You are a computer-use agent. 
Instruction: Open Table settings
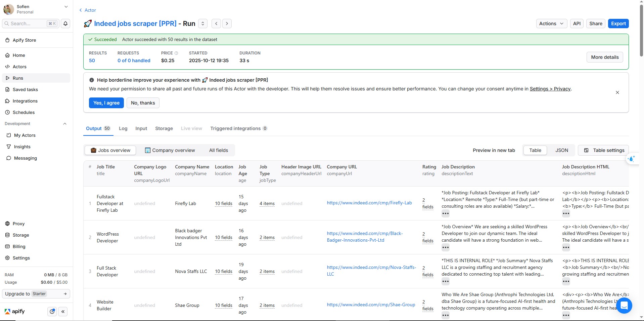603,150
